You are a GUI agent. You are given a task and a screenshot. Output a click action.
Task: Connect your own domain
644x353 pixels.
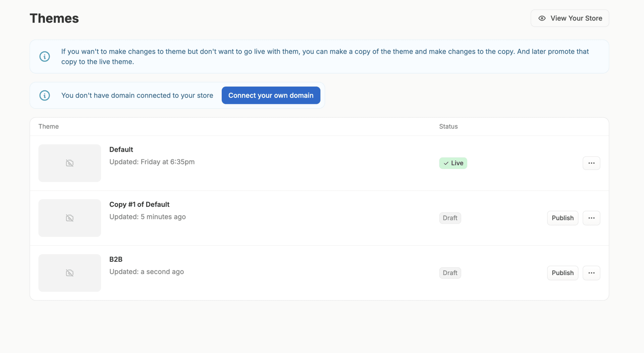(x=271, y=95)
